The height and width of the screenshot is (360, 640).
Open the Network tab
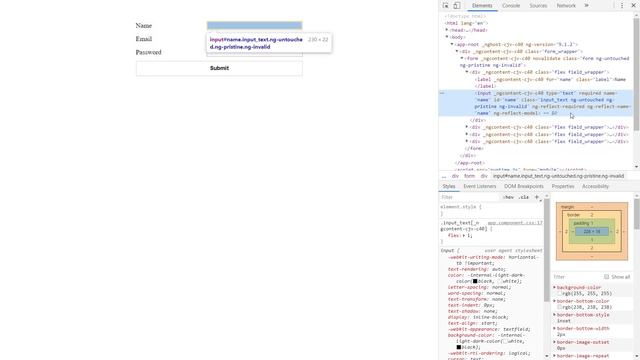click(566, 6)
